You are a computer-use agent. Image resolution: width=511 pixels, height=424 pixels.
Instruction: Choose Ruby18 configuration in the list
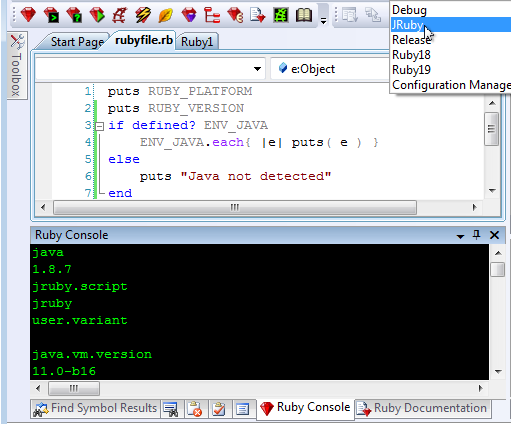click(x=451, y=55)
